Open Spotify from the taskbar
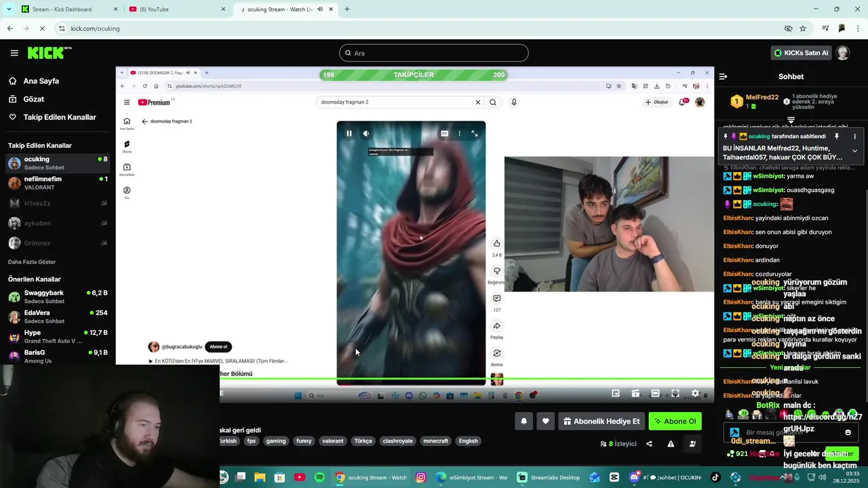Viewport: 868px width, 488px height. pyautogui.click(x=319, y=477)
